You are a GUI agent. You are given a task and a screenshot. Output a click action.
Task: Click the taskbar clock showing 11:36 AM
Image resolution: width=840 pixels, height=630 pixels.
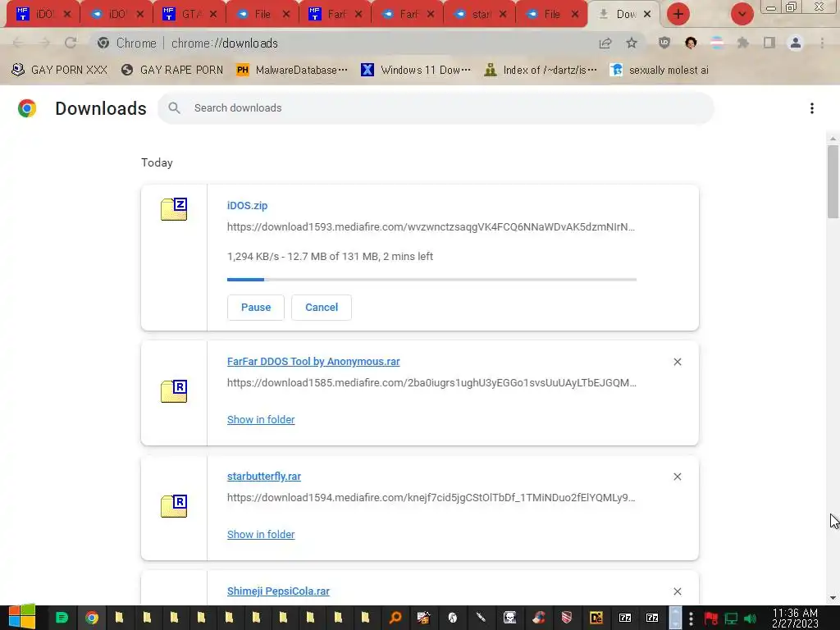click(795, 618)
